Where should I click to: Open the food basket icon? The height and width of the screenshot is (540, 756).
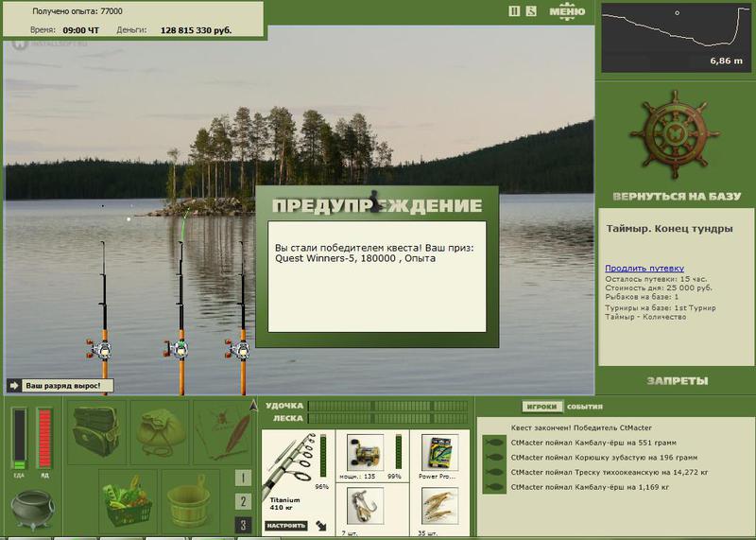tap(128, 500)
